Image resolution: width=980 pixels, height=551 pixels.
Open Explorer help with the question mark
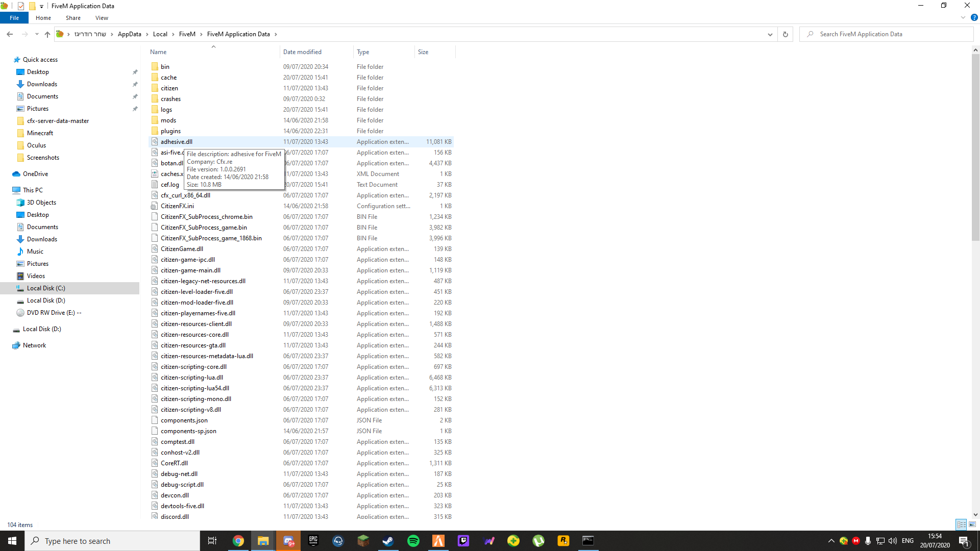974,17
